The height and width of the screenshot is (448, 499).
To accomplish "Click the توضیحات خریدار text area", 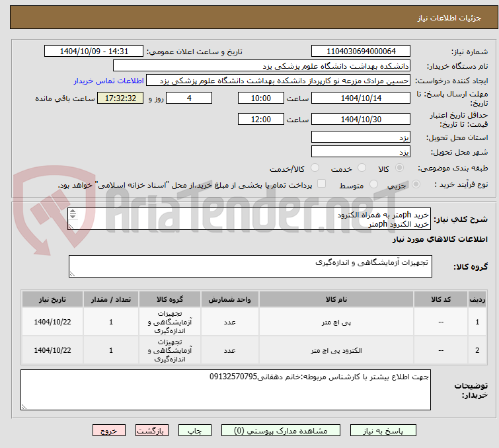I will point(225,390).
